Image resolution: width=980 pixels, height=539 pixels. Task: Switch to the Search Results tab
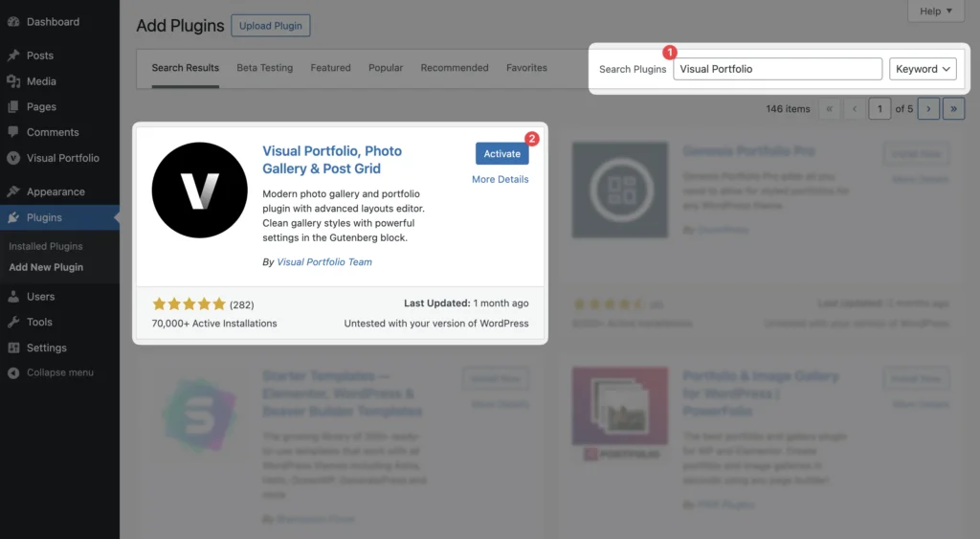point(185,68)
